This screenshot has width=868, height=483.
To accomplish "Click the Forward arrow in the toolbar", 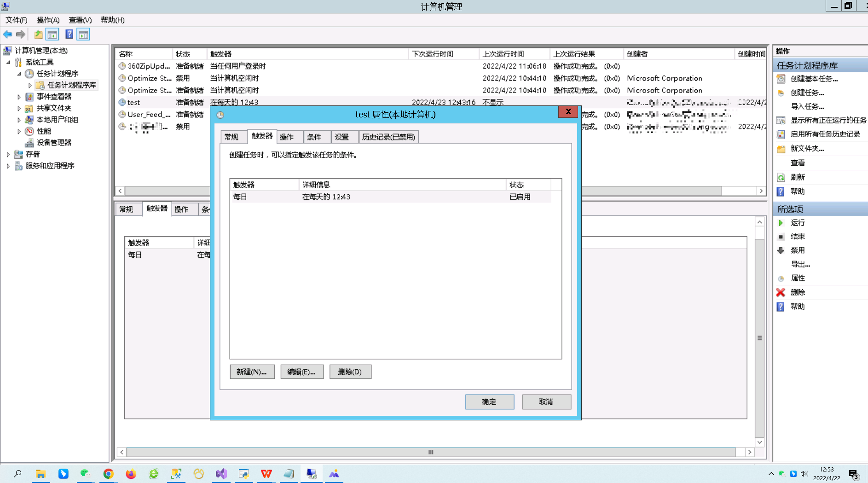I will pos(21,34).
